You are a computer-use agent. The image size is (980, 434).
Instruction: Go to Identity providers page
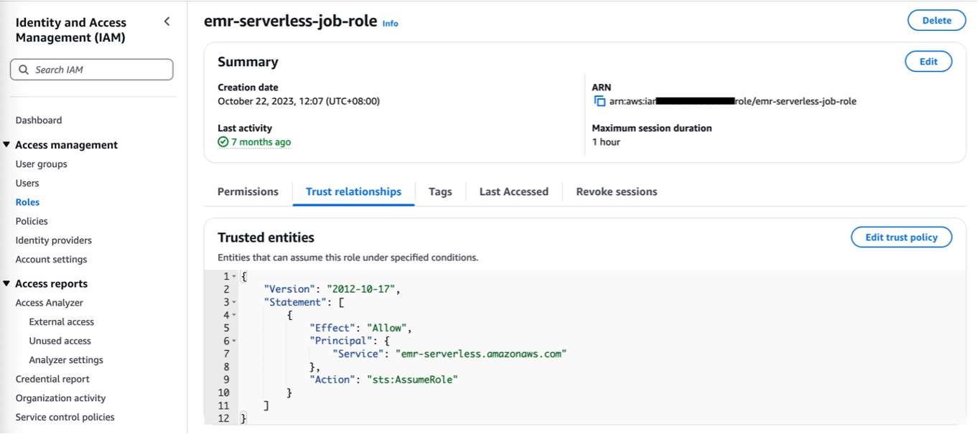tap(54, 240)
